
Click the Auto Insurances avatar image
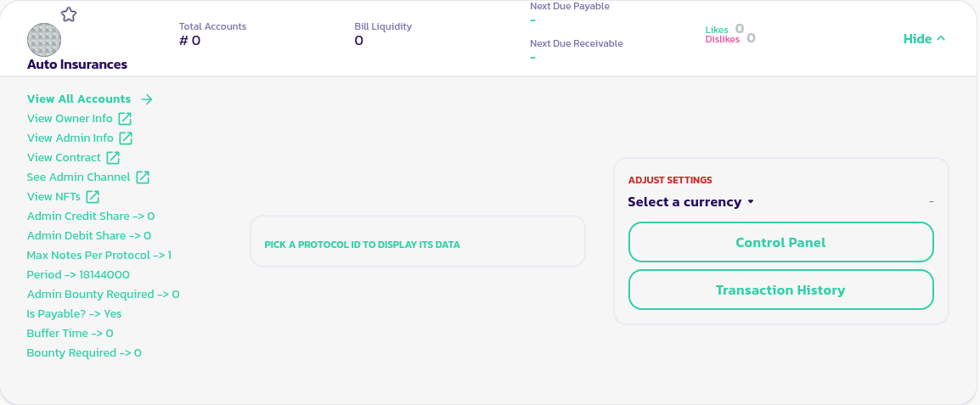[x=44, y=40]
